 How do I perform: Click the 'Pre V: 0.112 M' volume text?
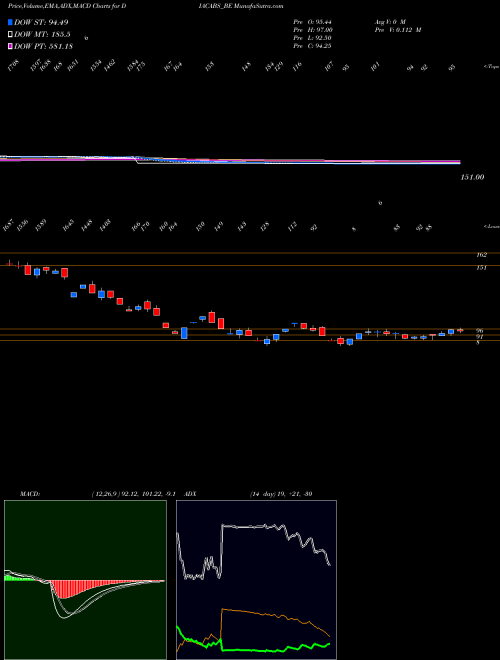[x=397, y=30]
